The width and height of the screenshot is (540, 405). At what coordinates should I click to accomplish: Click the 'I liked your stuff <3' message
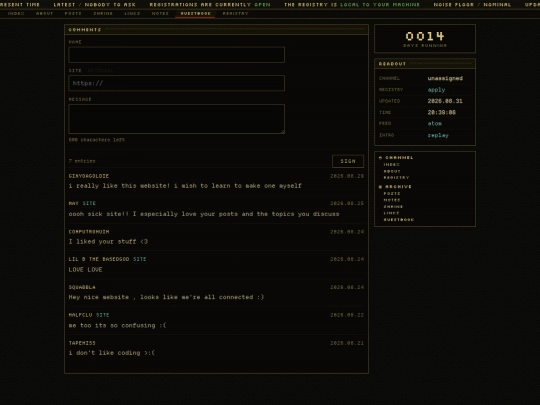tap(108, 241)
